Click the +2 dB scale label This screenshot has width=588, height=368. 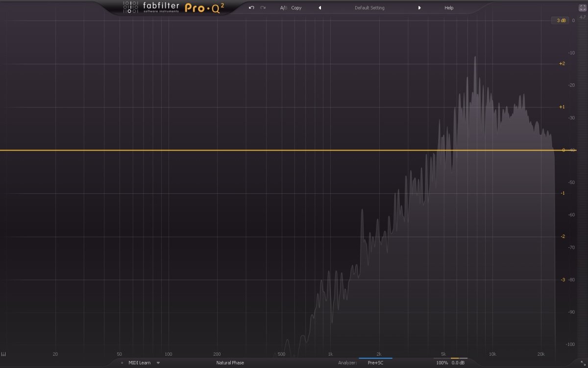562,64
